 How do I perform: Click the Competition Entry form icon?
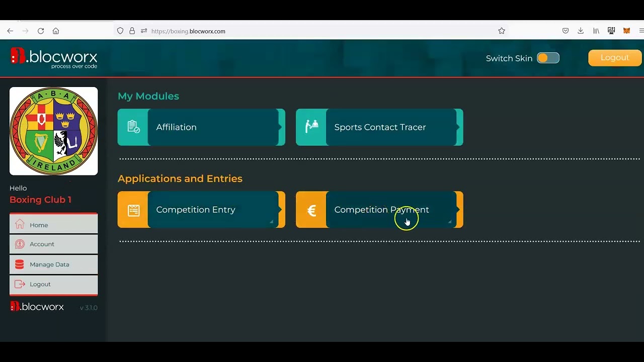(x=133, y=210)
